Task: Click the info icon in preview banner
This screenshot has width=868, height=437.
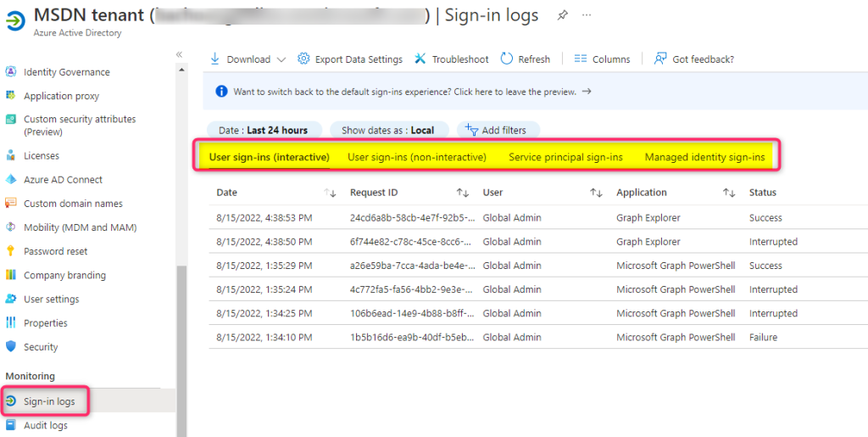Action: (x=221, y=92)
